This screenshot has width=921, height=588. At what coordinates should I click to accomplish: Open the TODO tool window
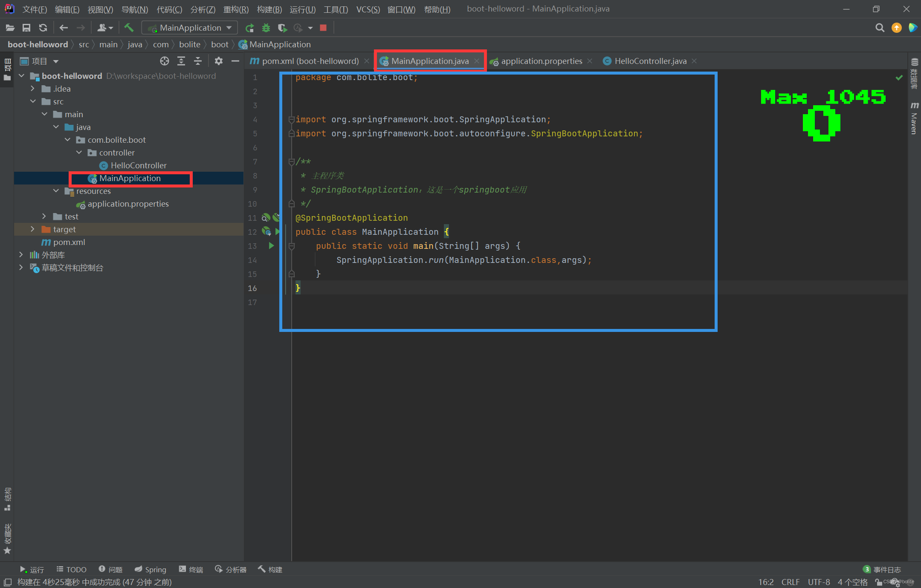[71, 570]
